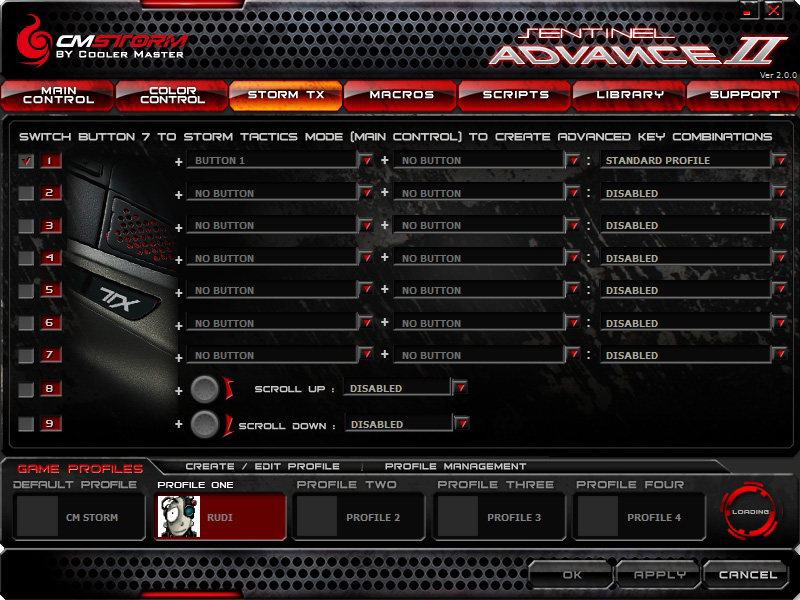
Task: Click the red number 1 combo badge
Action: (51, 161)
